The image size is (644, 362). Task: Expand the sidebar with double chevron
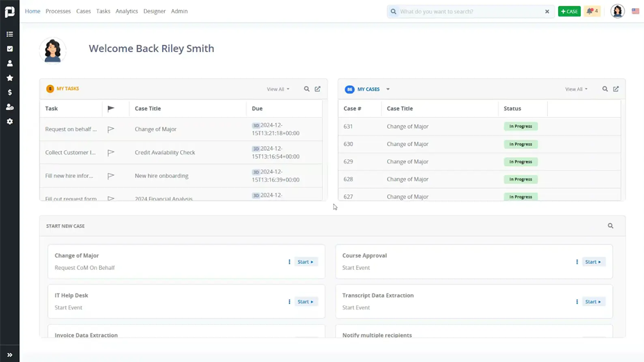(10, 355)
